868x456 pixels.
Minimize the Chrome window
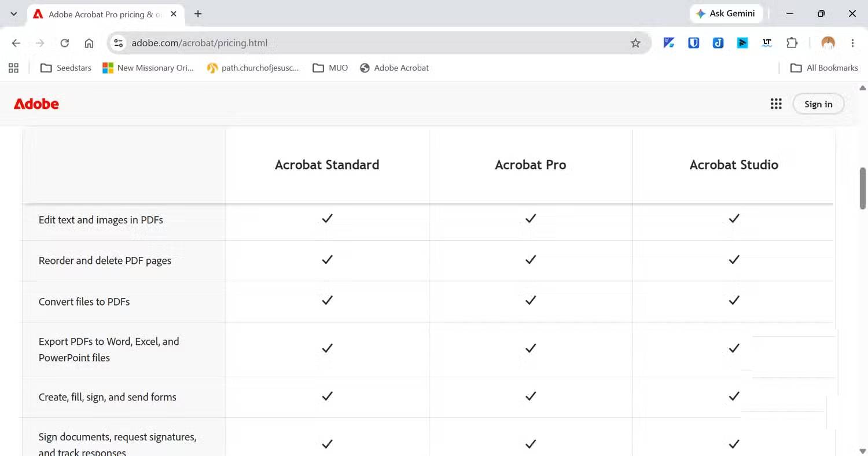click(x=790, y=14)
